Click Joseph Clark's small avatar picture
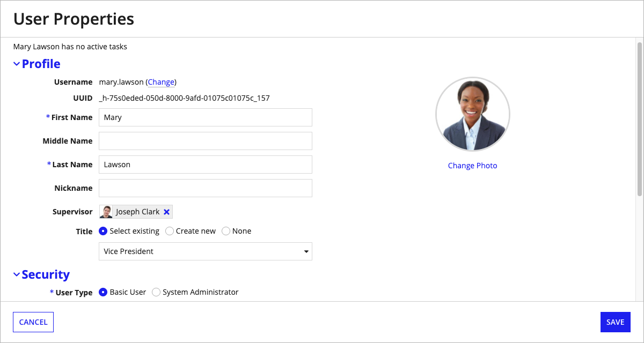The image size is (644, 343). tap(107, 212)
